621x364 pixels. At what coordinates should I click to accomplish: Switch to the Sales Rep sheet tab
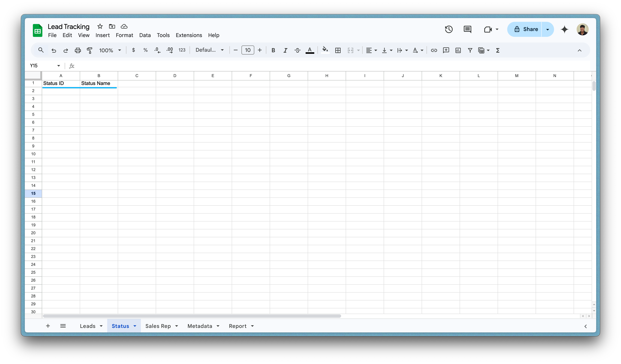point(158,326)
